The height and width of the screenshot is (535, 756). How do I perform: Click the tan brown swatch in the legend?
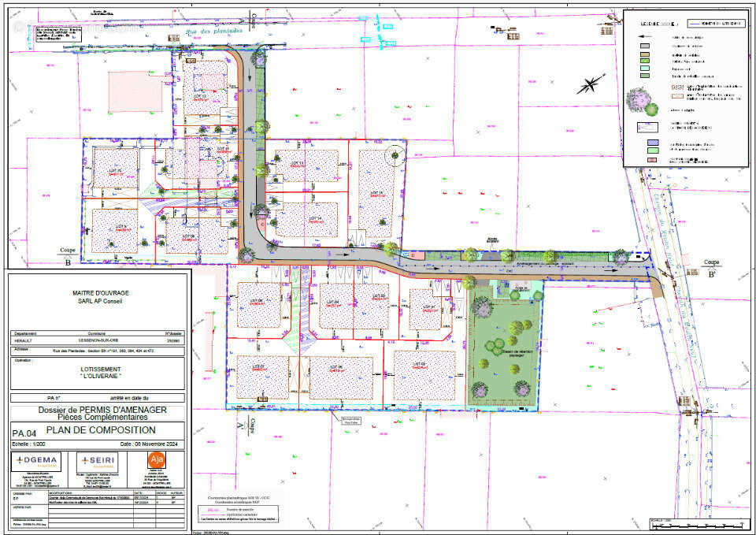[x=644, y=55]
